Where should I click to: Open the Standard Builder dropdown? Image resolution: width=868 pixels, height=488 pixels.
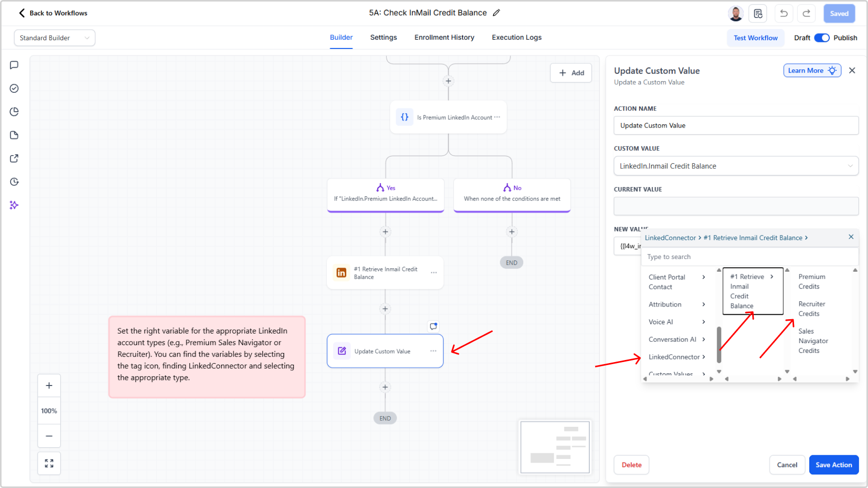coord(55,38)
